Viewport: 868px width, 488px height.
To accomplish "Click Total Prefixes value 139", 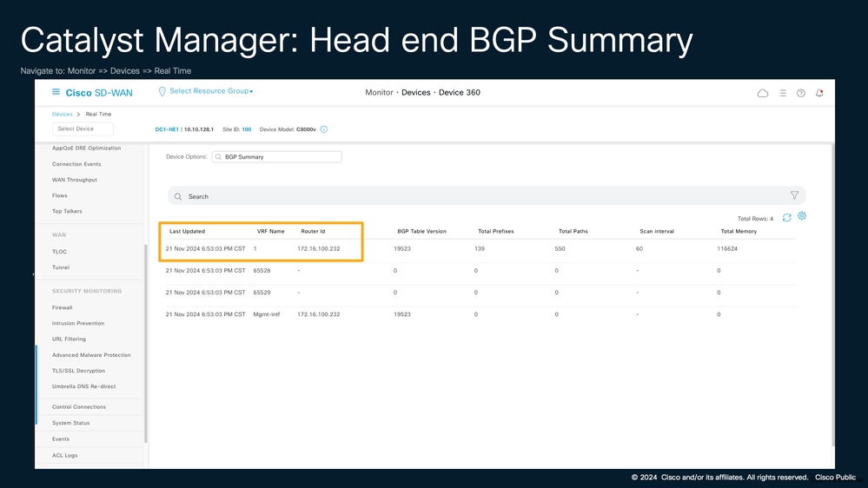I will point(480,249).
